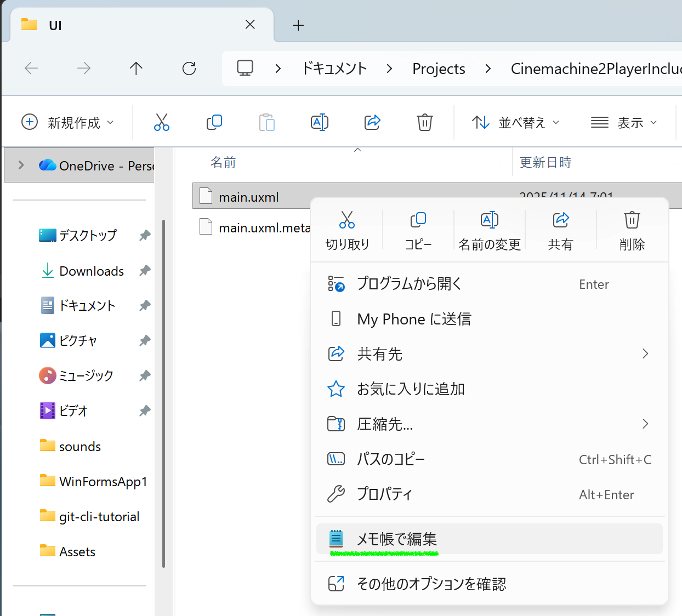This screenshot has width=682, height=616.
Task: Choose プロパティ from the context menu
Action: pyautogui.click(x=384, y=494)
